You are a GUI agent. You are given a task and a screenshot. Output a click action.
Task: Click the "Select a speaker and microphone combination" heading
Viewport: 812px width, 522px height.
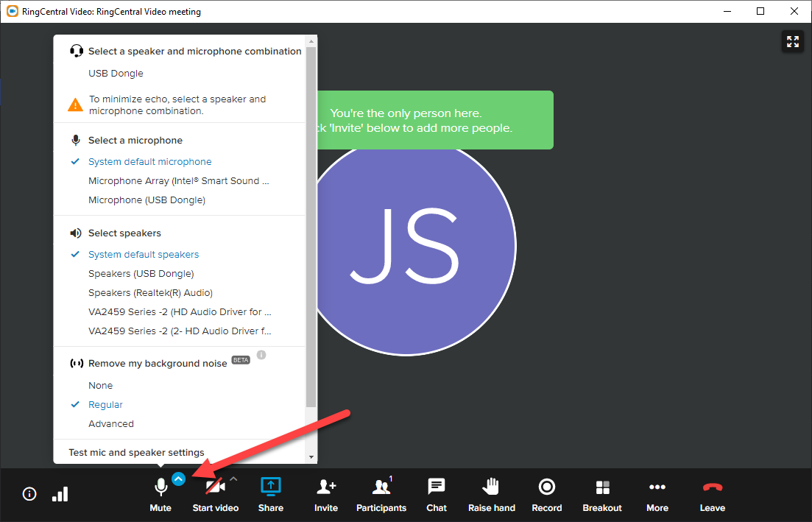pyautogui.click(x=194, y=52)
